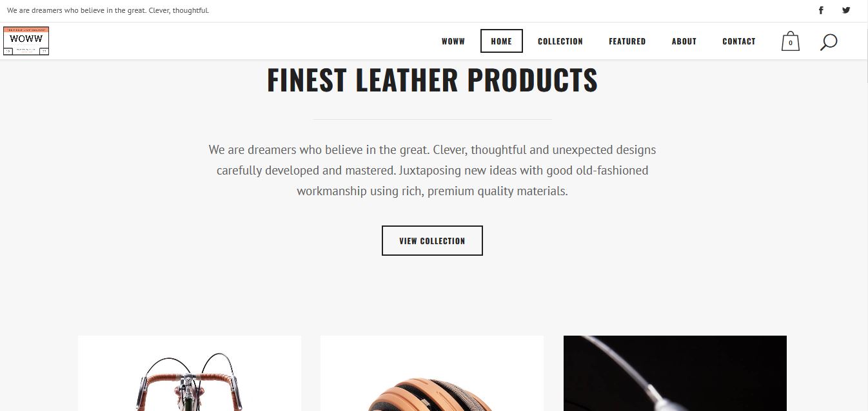The image size is (868, 411).
Task: Select the HOME menu item
Action: click(x=502, y=41)
